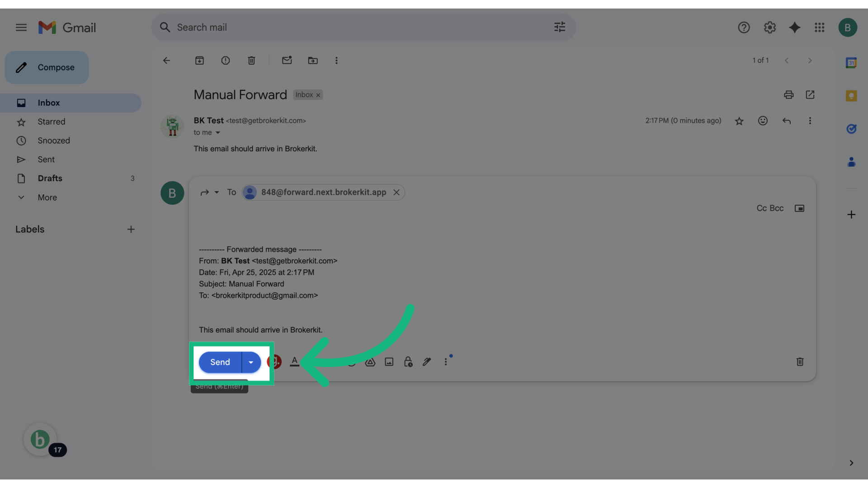868x488 pixels.
Task: Show search options filter icon
Action: tap(560, 27)
